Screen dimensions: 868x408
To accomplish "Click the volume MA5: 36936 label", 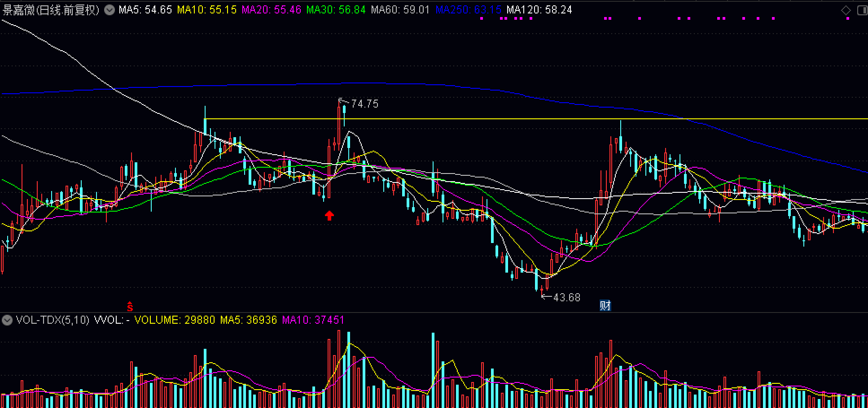I will pos(248,320).
